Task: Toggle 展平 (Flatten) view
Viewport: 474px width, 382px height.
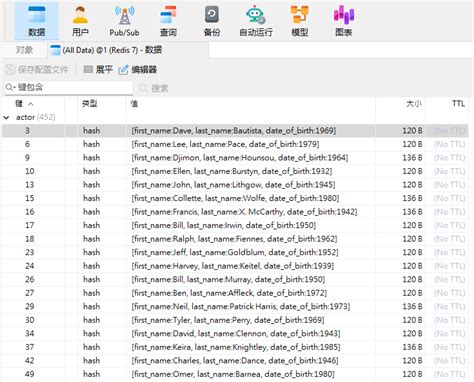Action: point(98,69)
